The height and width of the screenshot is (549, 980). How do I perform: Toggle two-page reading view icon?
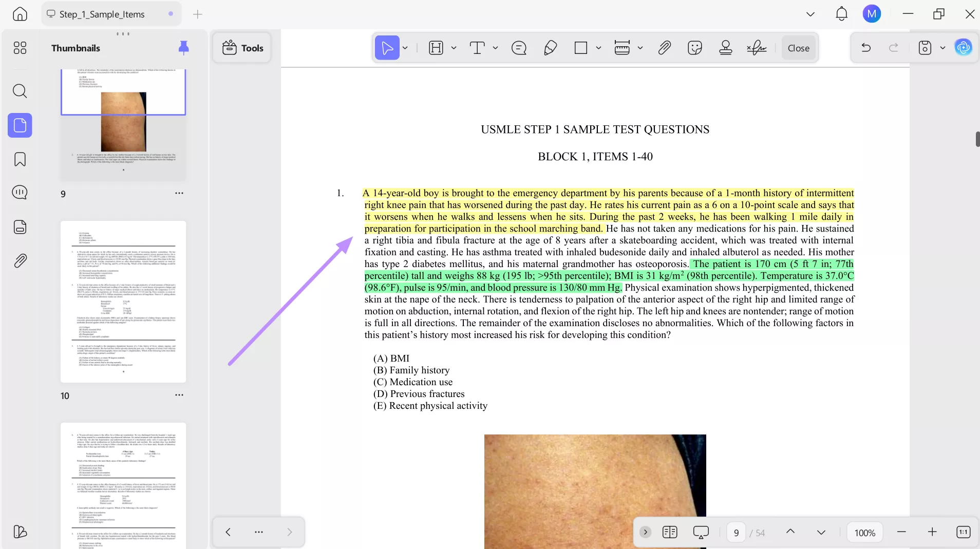point(670,532)
